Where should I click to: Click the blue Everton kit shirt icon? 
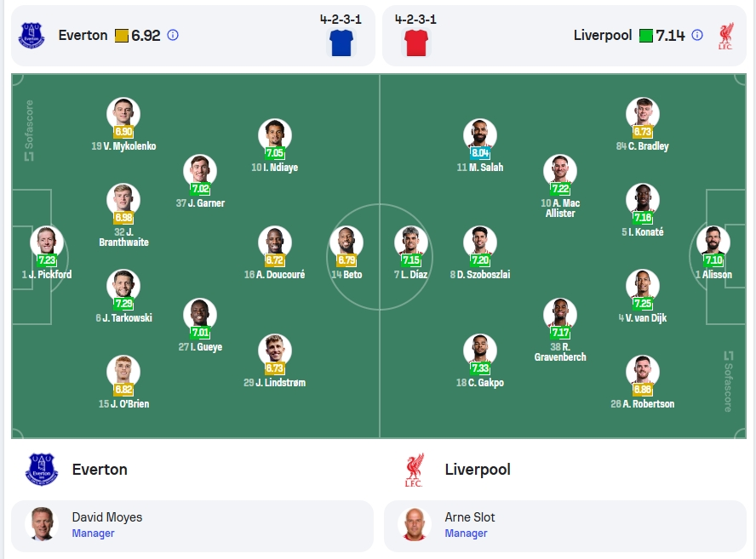341,43
